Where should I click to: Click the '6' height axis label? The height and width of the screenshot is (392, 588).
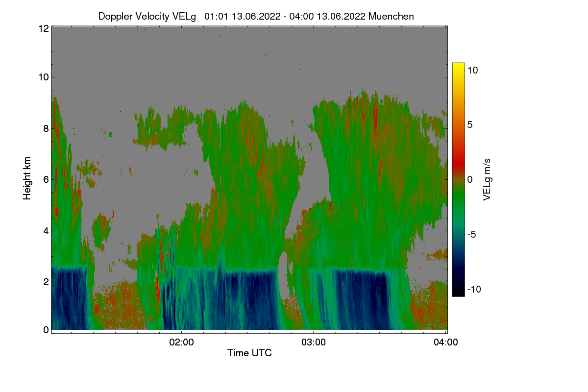point(46,180)
